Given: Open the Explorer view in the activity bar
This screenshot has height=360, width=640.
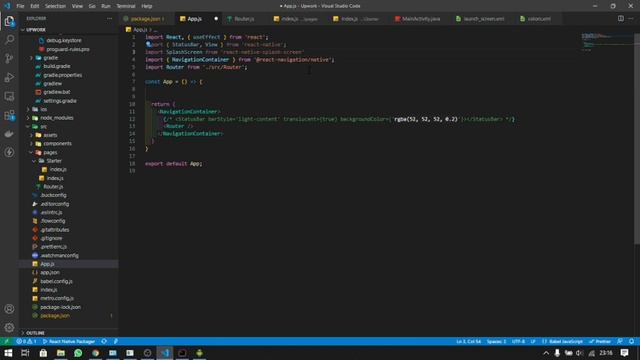Looking at the screenshot, I should point(9,21).
